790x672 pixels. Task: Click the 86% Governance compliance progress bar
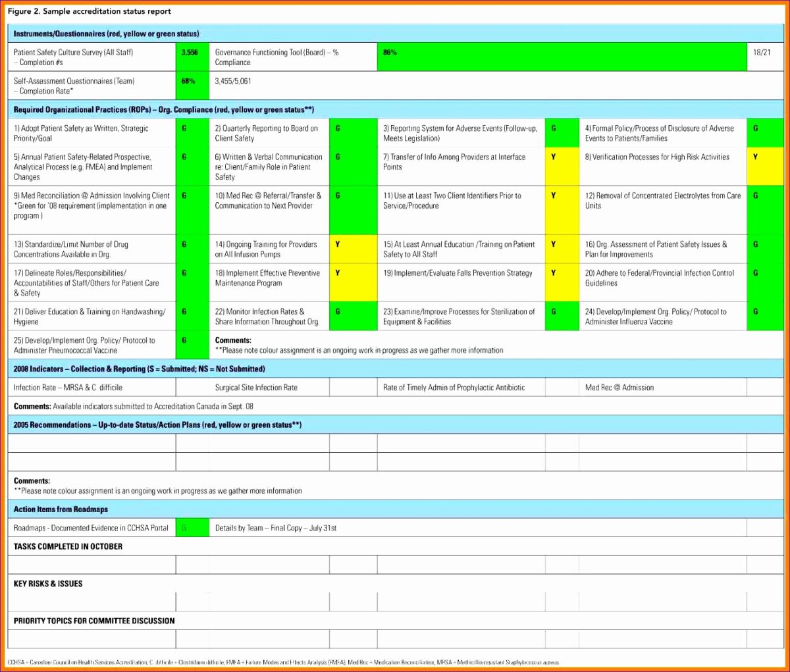coord(560,57)
